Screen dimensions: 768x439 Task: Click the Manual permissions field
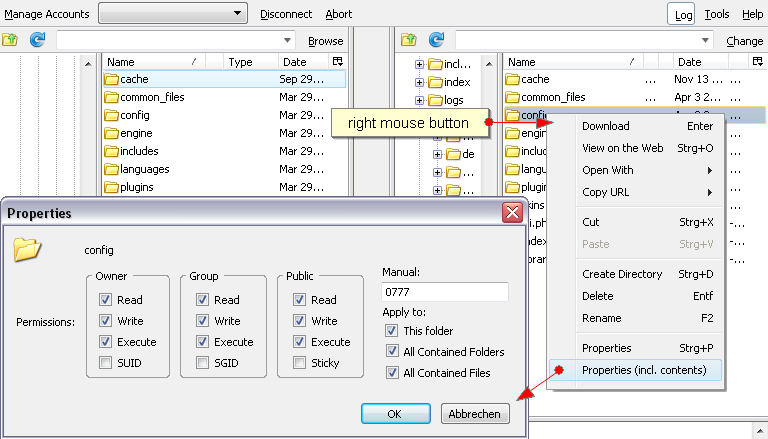tap(445, 292)
